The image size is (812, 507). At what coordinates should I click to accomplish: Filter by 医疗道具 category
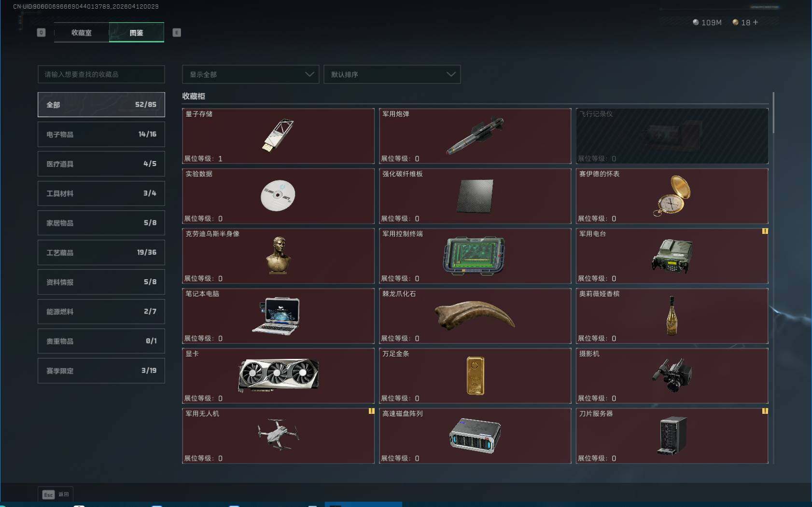(x=101, y=164)
